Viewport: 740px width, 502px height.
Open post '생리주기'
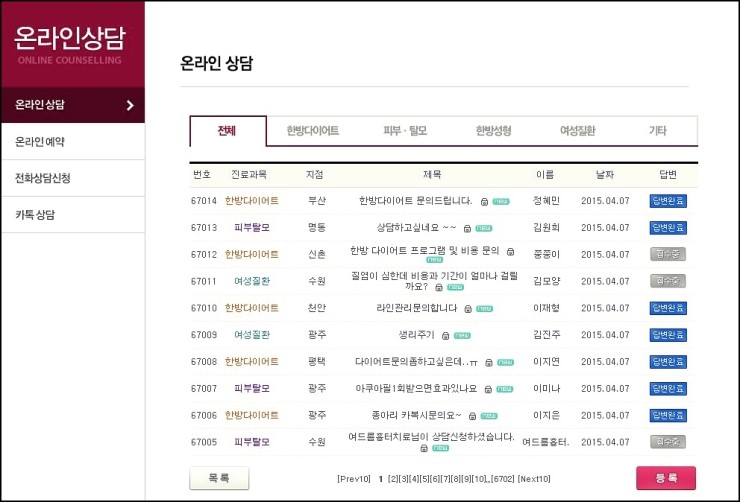(416, 335)
